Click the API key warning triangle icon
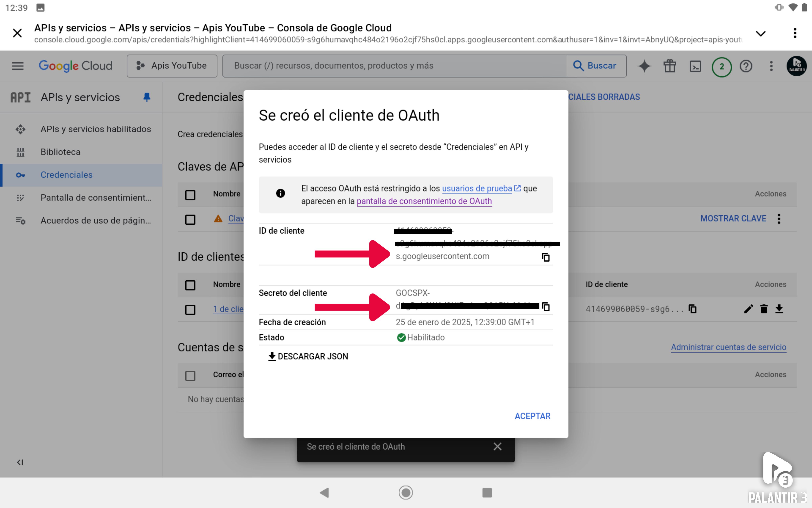The height and width of the screenshot is (508, 812). tap(218, 219)
